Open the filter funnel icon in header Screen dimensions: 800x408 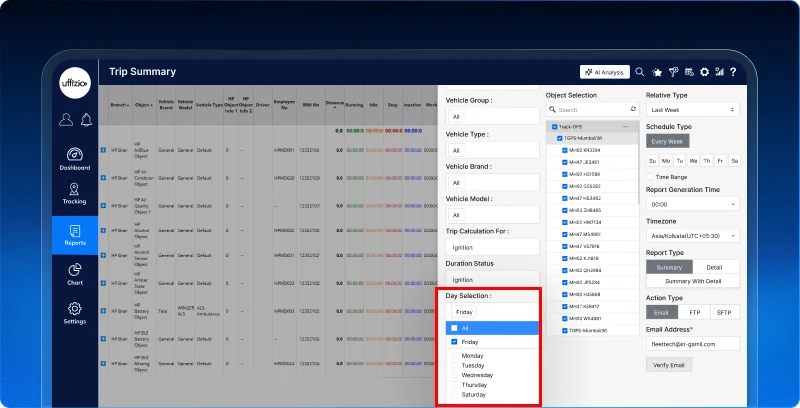[673, 72]
